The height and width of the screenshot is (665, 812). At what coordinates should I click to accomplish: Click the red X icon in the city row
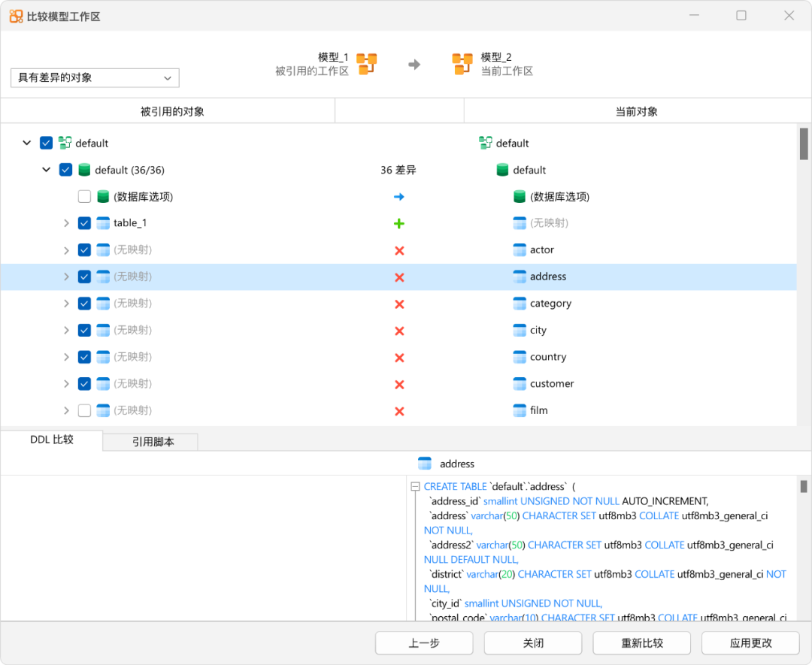[399, 331]
